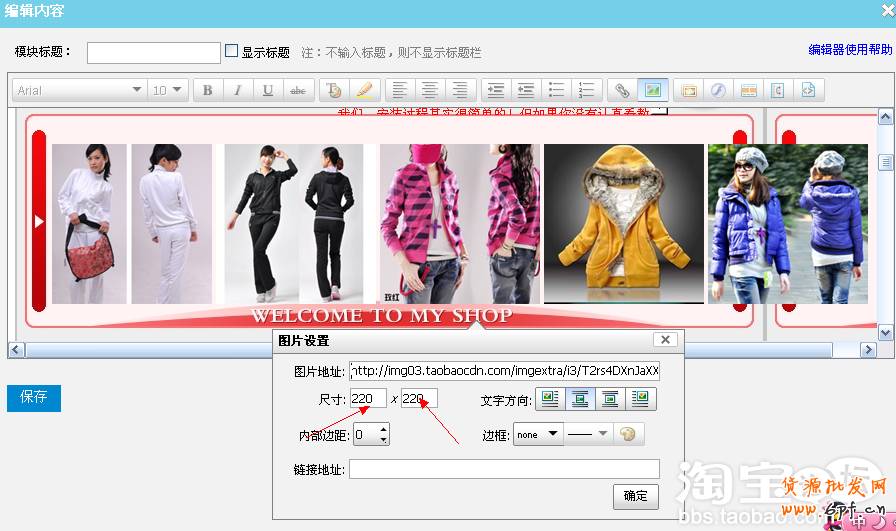Open the insert link tool
The height and width of the screenshot is (531, 896).
[x=622, y=90]
